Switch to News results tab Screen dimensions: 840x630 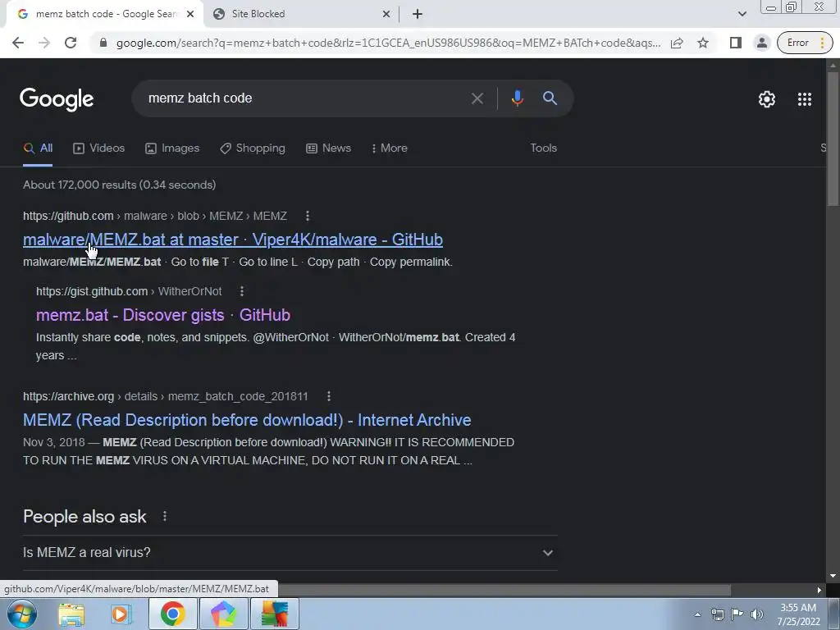tap(328, 148)
